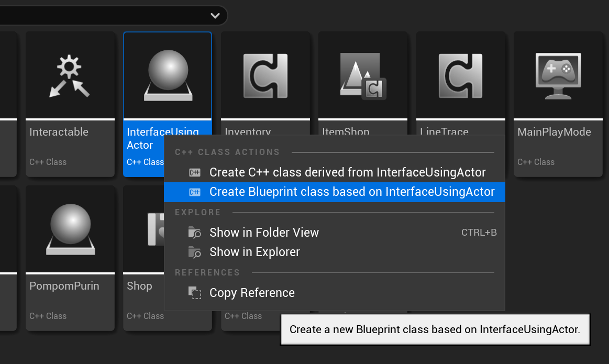Select the ItemShop class thumbnail

(363, 75)
